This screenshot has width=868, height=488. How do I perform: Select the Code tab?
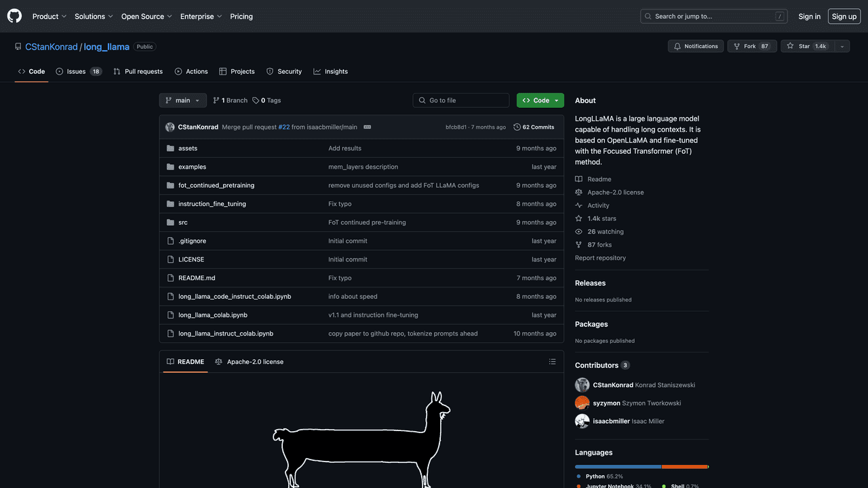coord(31,71)
